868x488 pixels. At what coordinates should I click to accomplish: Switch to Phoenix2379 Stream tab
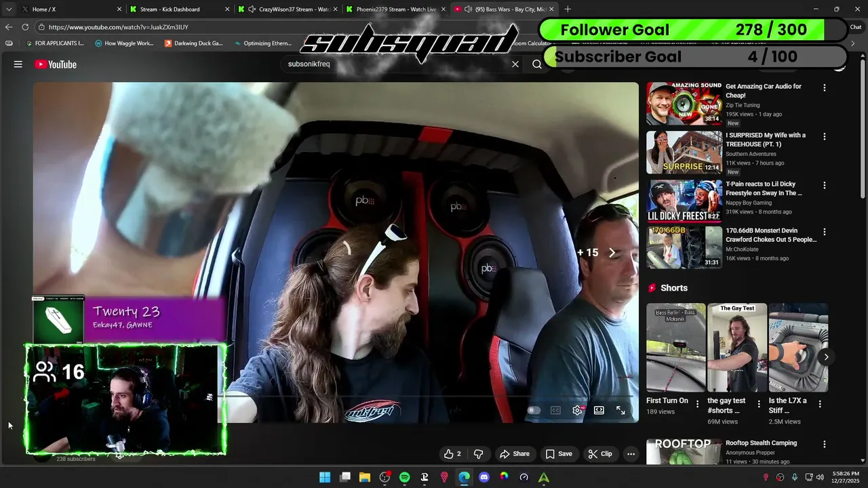pos(397,9)
